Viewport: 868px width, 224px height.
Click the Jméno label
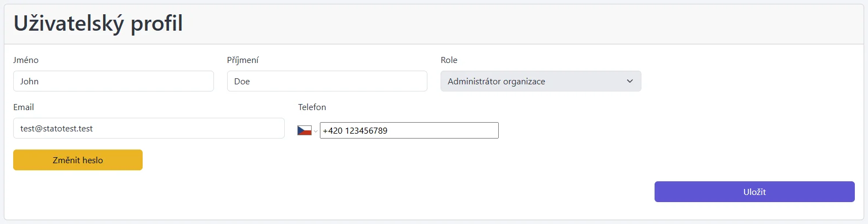coord(26,60)
